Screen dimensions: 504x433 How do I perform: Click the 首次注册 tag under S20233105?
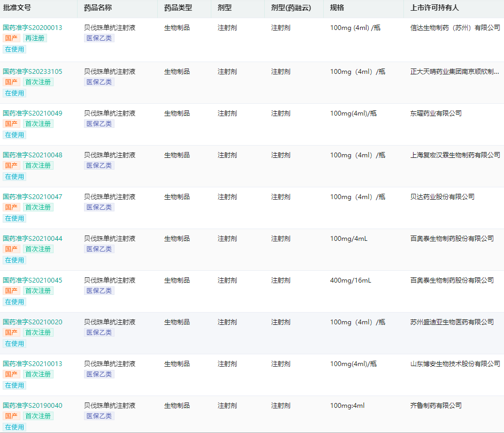[38, 82]
